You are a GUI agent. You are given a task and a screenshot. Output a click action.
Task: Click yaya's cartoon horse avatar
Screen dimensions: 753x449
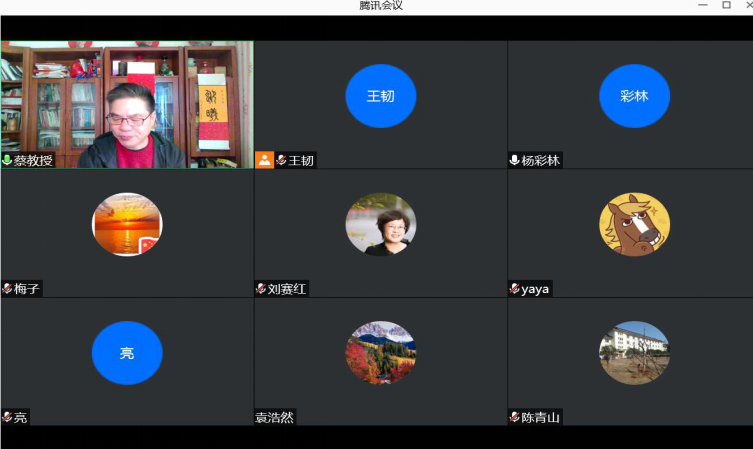[x=634, y=225]
